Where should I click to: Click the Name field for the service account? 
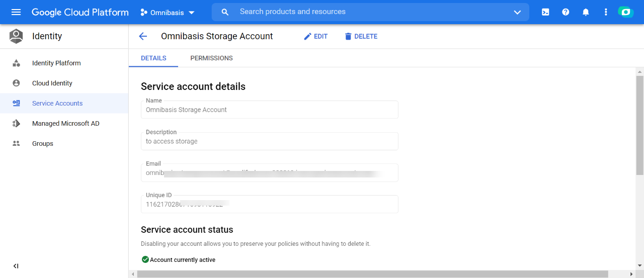[270, 110]
